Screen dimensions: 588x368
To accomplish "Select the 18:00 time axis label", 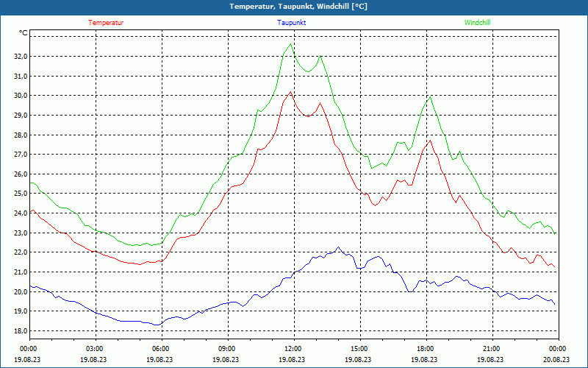I will click(x=425, y=349).
